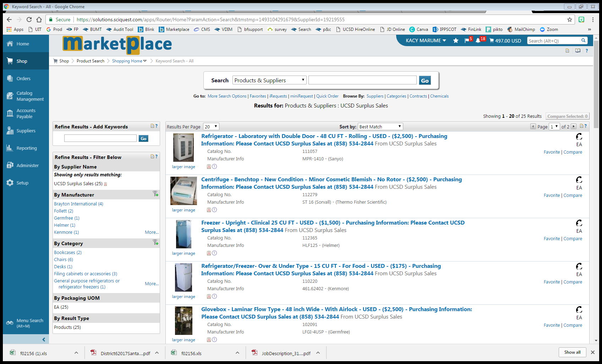Image resolution: width=602 pixels, height=364 pixels.
Task: Bookmark this page with the Chrome star
Action: tap(570, 20)
